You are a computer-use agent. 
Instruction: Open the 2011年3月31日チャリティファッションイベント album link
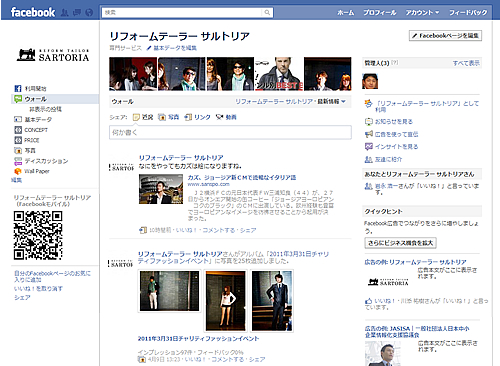[x=198, y=338]
